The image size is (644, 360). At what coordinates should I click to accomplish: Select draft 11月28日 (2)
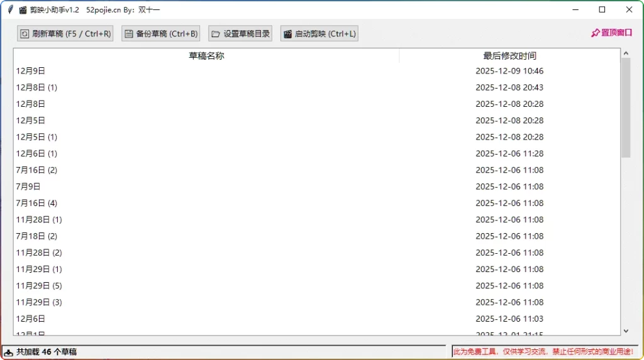coord(317,253)
